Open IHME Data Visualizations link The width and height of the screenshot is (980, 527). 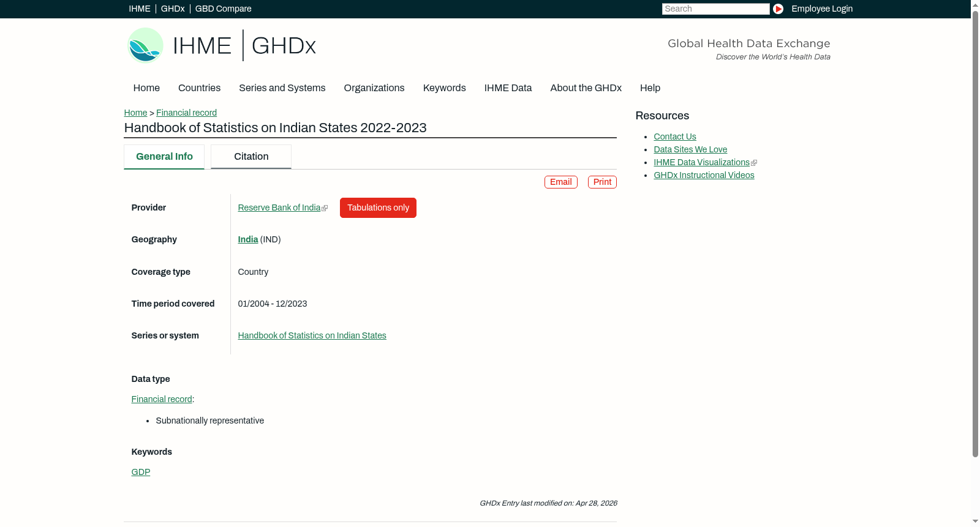pyautogui.click(x=701, y=162)
